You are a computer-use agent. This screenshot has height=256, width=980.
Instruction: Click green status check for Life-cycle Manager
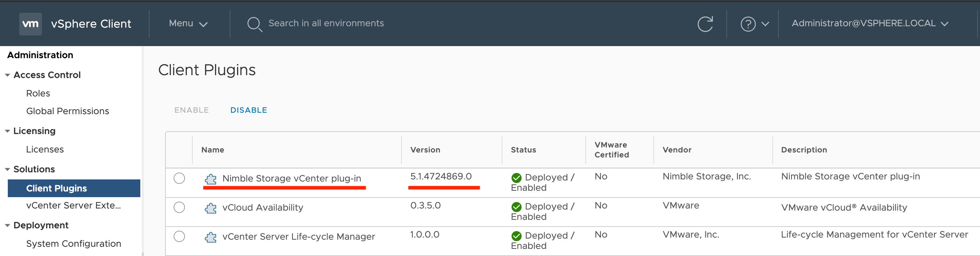[516, 236]
